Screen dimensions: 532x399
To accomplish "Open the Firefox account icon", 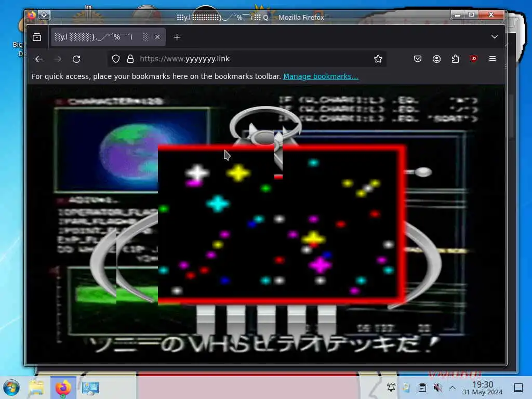I will (x=436, y=59).
